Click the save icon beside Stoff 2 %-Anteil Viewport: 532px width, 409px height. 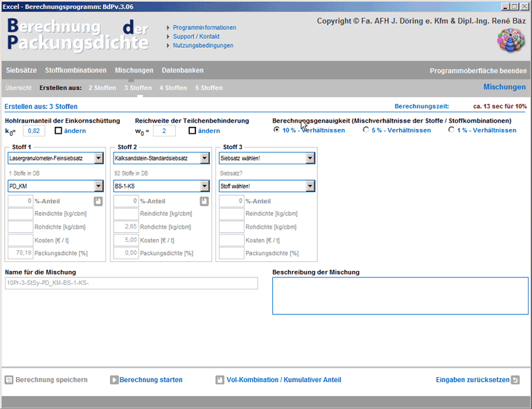[204, 201]
